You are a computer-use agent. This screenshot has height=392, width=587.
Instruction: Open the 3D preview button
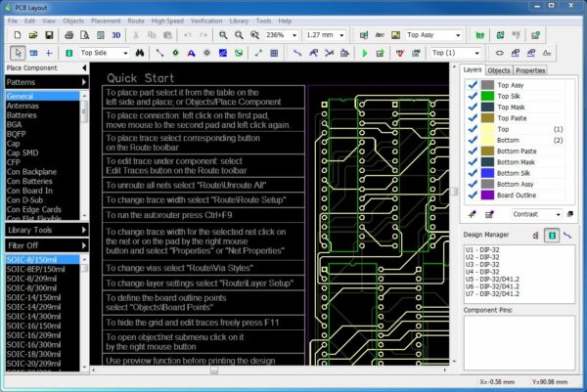pos(116,34)
